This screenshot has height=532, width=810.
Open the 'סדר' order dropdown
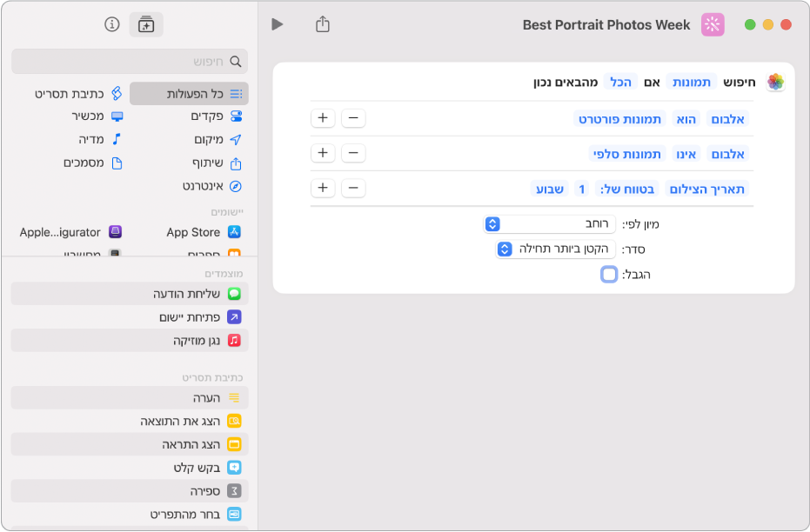[556, 249]
